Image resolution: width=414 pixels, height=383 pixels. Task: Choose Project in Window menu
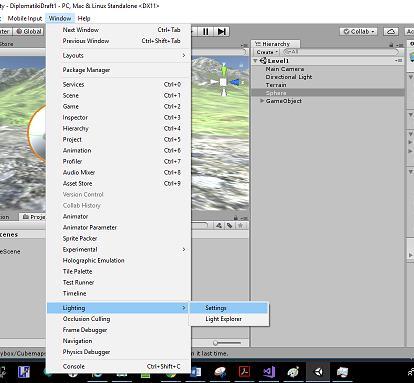click(119, 139)
